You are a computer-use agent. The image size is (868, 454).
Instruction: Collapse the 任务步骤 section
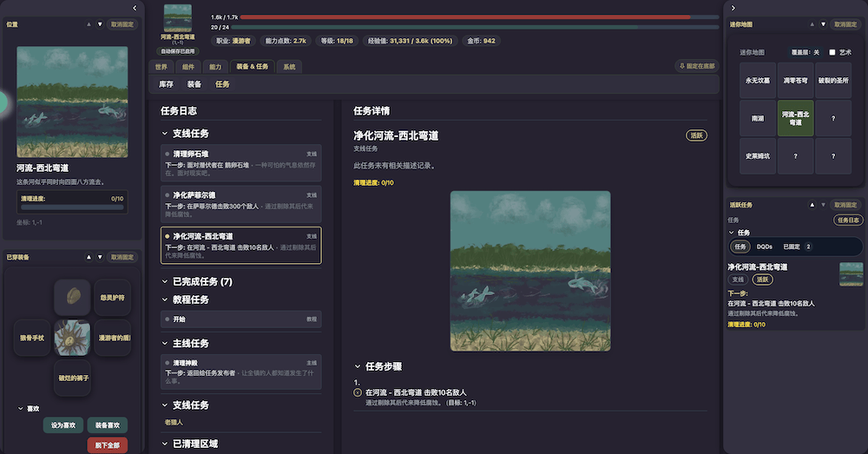(x=358, y=366)
